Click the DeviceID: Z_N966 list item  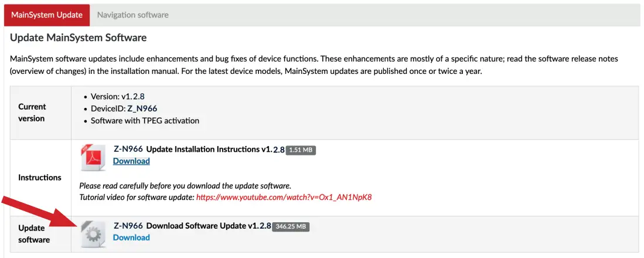click(x=124, y=109)
